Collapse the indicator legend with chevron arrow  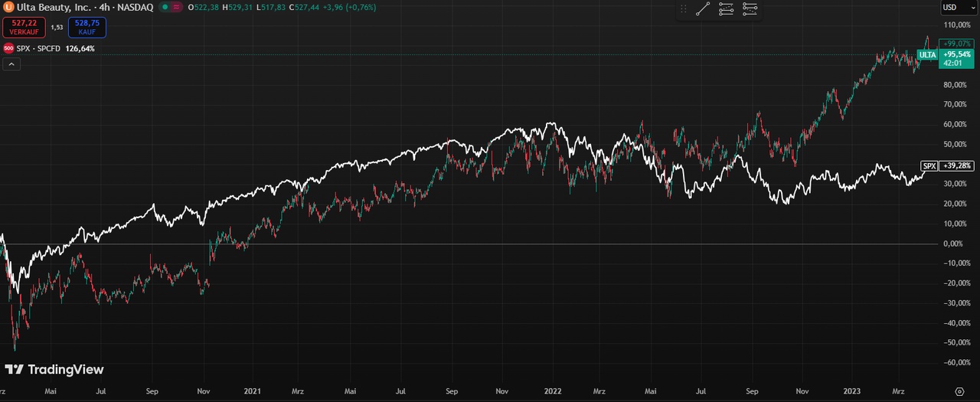(11, 64)
